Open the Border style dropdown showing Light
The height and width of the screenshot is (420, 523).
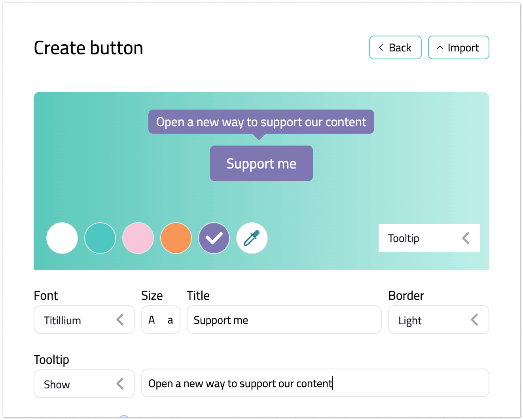pyautogui.click(x=438, y=320)
